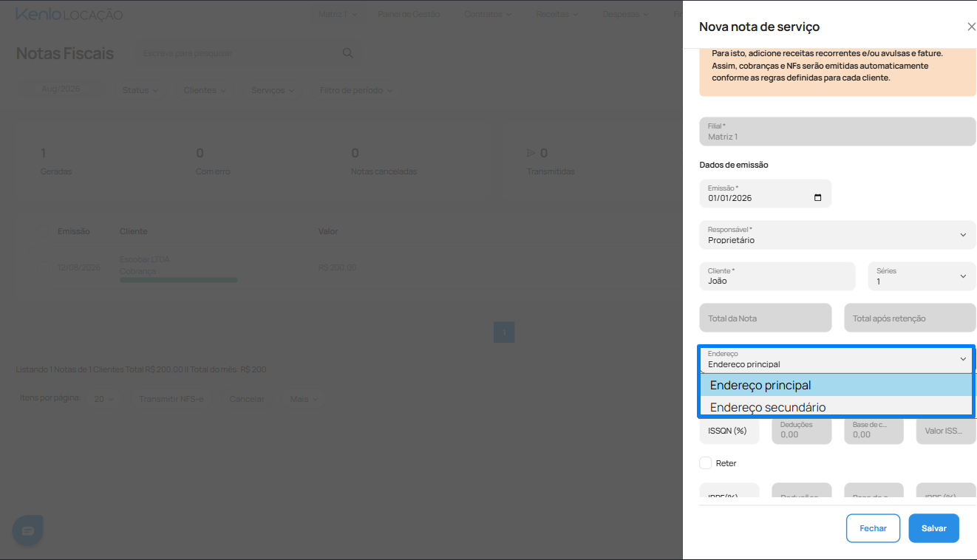The image size is (977, 560).
Task: Open the Filtro de período dropdown
Action: click(x=355, y=90)
